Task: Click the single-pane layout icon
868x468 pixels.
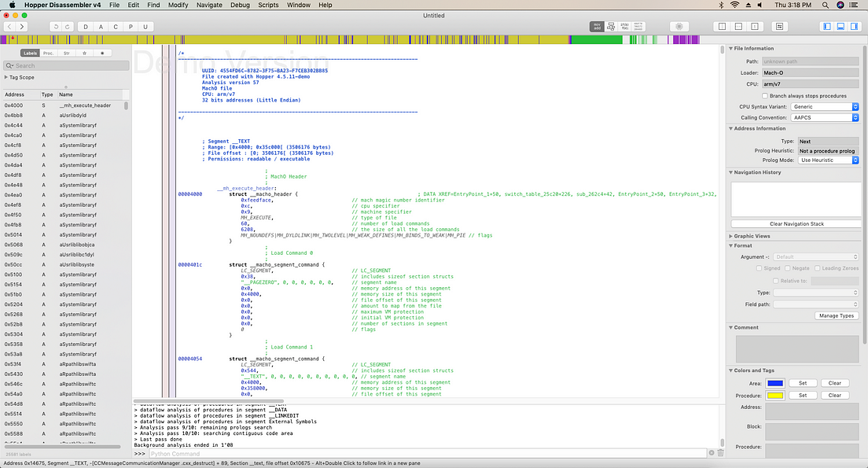Action: (755, 27)
